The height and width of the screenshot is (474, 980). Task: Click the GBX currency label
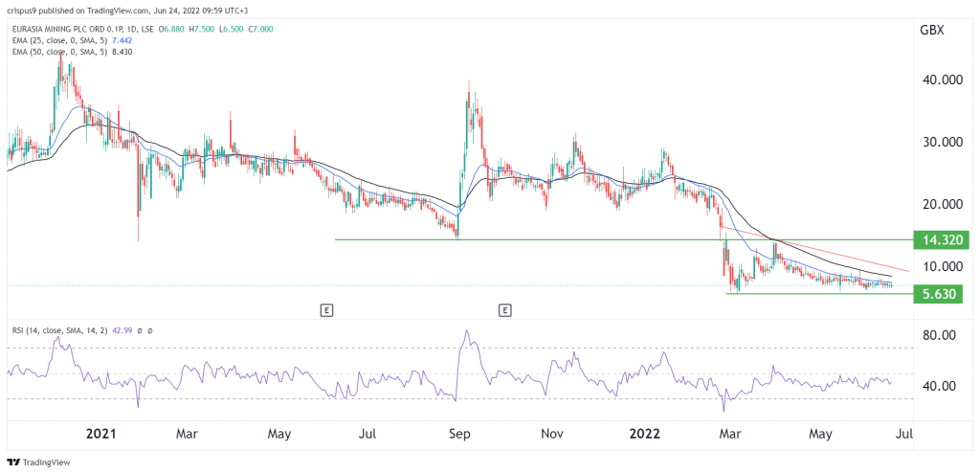[x=931, y=30]
